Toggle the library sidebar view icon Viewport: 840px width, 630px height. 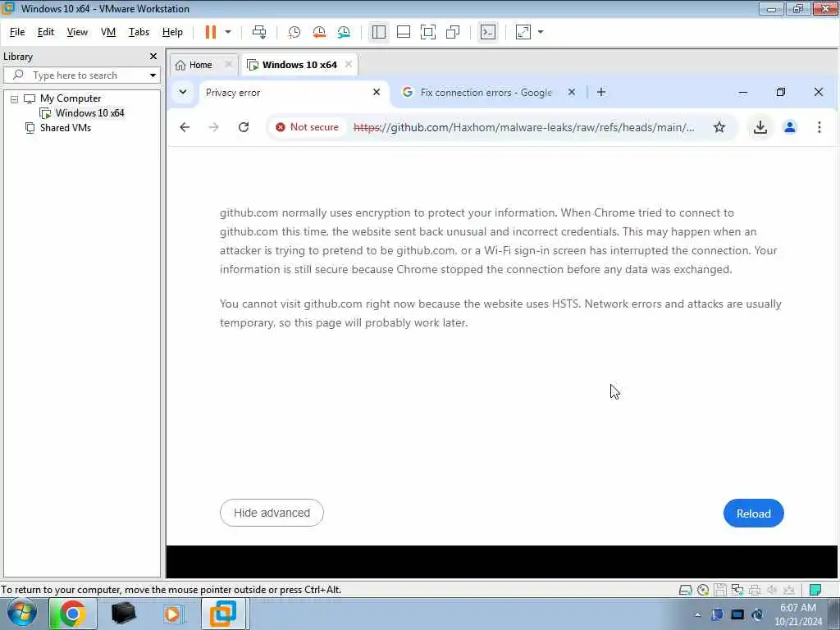[379, 32]
